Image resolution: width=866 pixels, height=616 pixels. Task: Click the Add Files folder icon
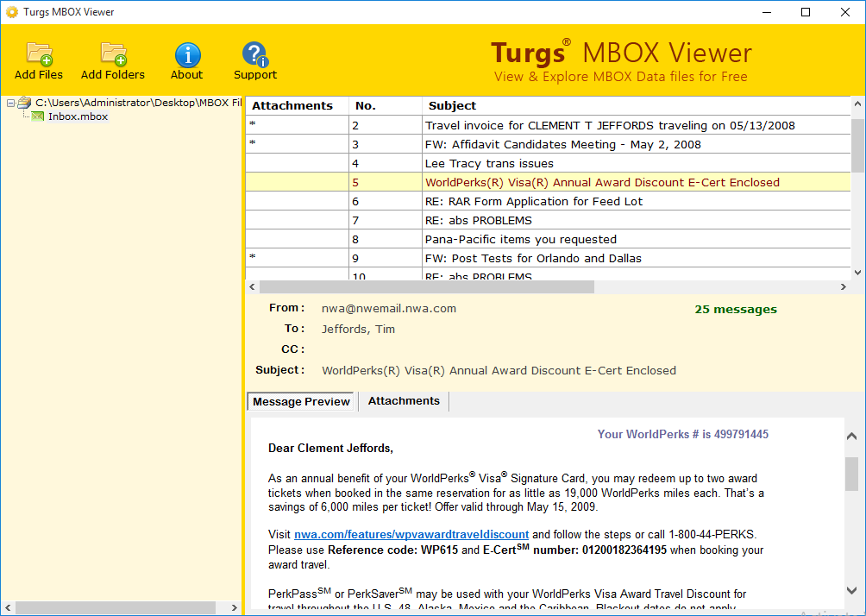pyautogui.click(x=39, y=54)
